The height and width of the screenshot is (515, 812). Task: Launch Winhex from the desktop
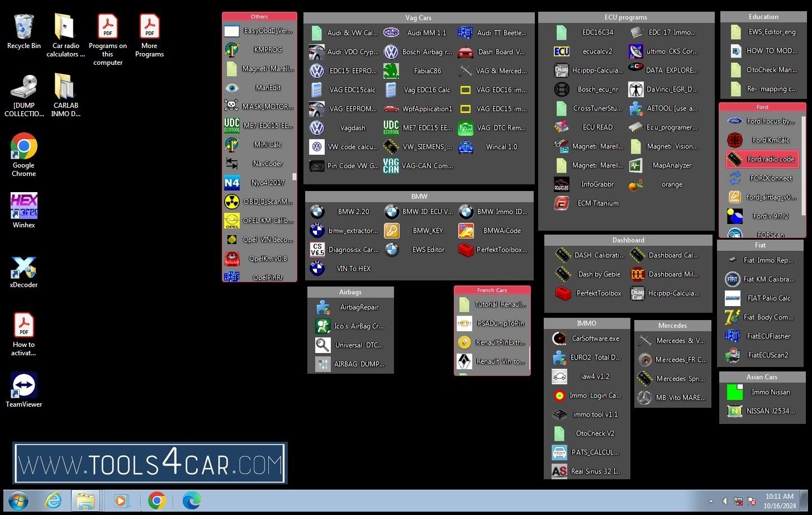pyautogui.click(x=23, y=211)
